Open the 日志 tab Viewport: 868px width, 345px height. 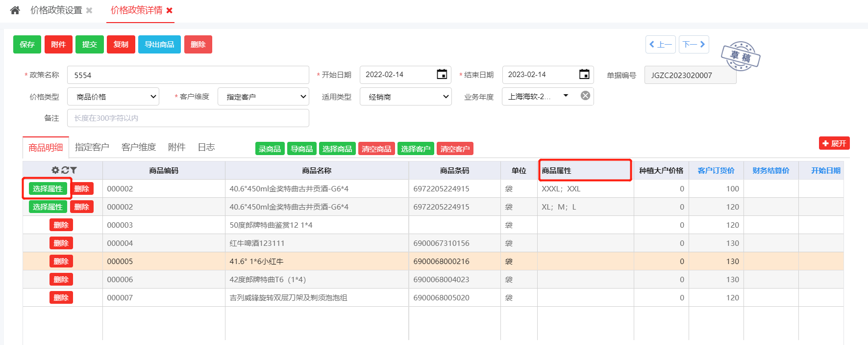coord(206,147)
